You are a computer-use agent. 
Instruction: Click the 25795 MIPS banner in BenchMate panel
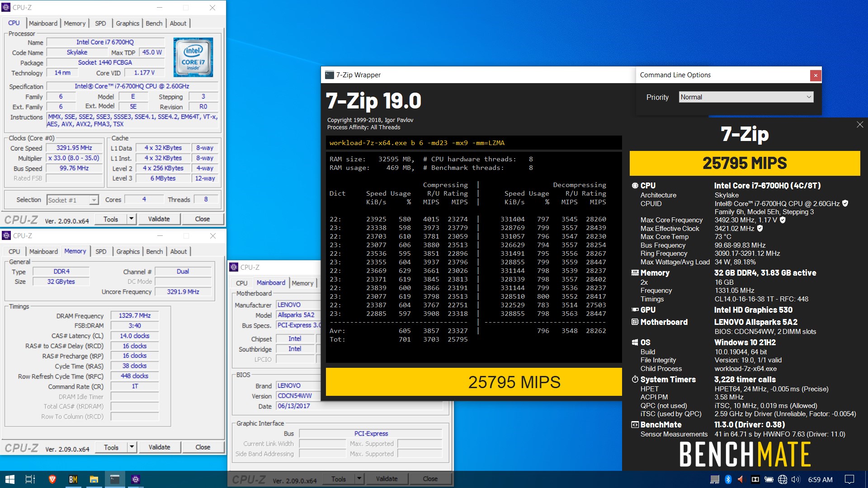click(745, 163)
